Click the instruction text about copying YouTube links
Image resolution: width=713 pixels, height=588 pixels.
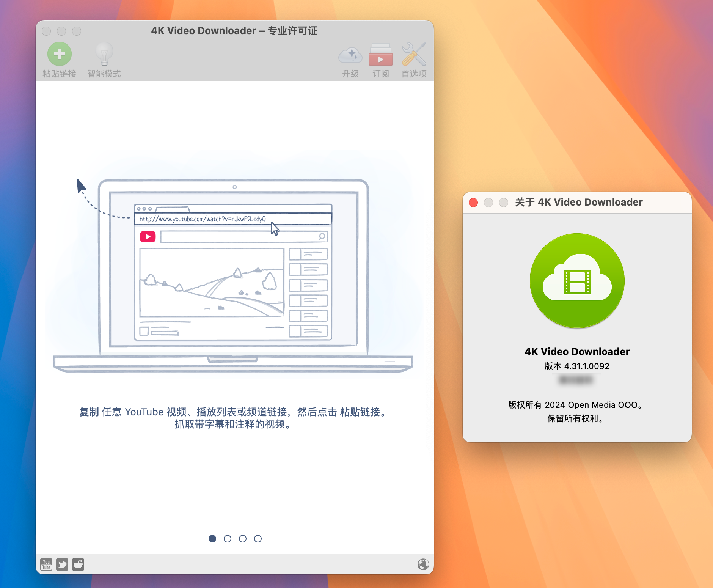coord(233,412)
